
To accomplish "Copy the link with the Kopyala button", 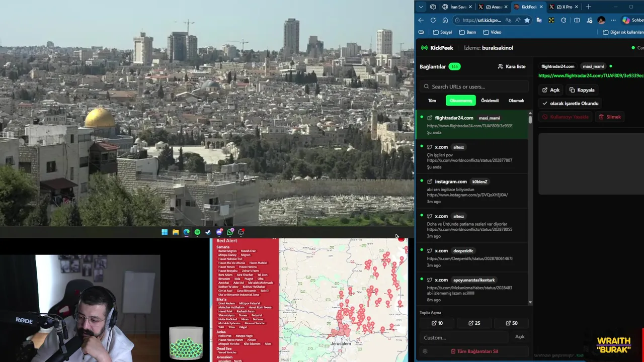I will click(582, 90).
